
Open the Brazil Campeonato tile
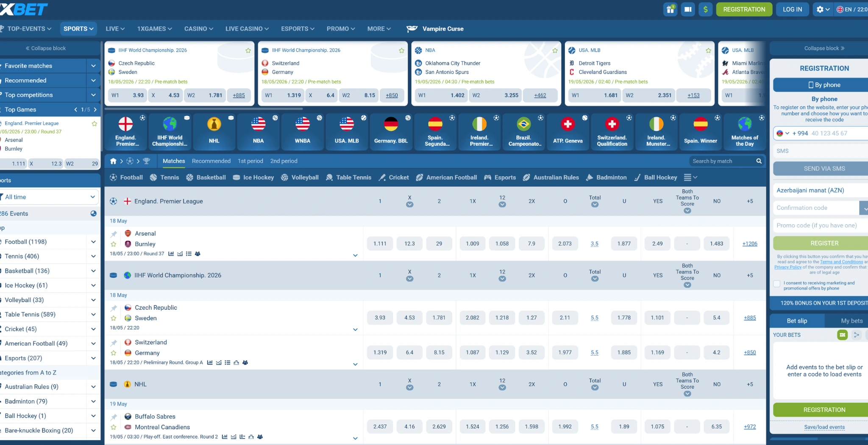[x=524, y=131]
